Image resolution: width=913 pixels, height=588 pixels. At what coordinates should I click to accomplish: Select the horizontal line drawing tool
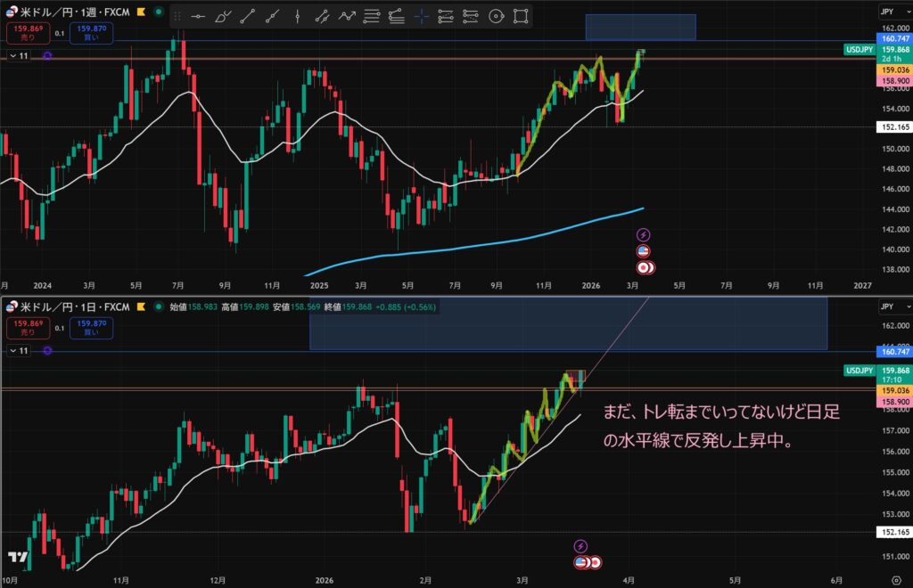[198, 15]
